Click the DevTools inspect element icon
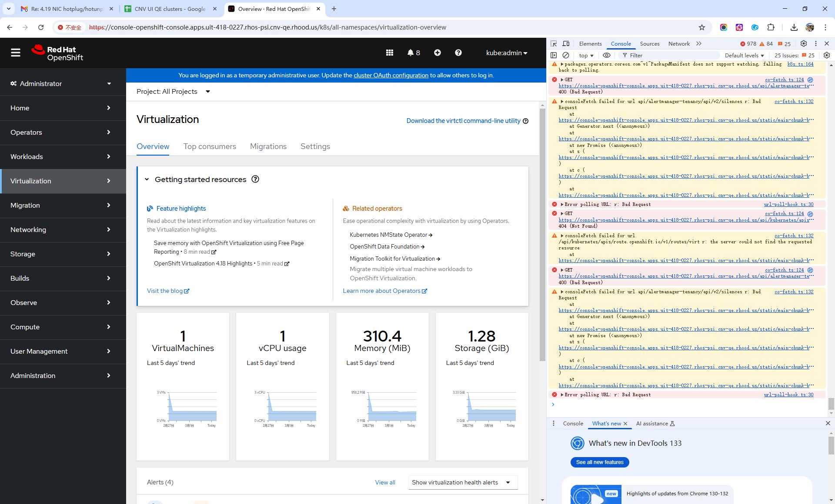The width and height of the screenshot is (835, 504). coord(554,43)
